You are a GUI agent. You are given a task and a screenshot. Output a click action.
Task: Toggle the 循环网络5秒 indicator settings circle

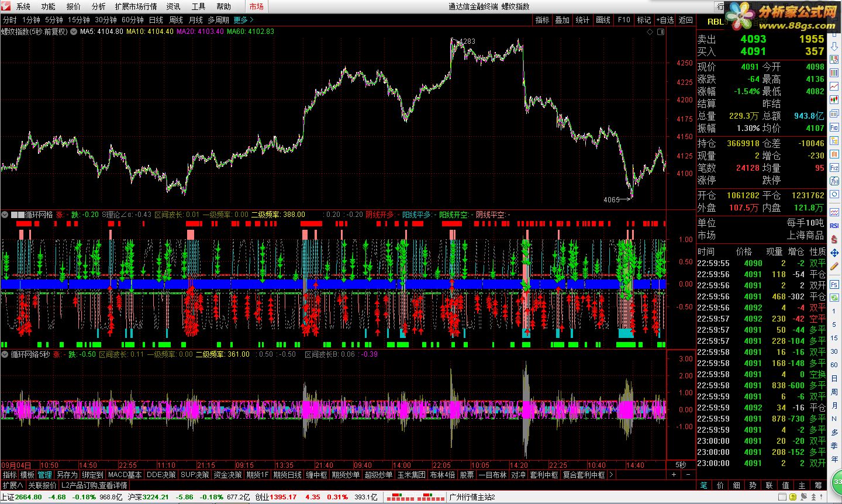tap(5, 354)
